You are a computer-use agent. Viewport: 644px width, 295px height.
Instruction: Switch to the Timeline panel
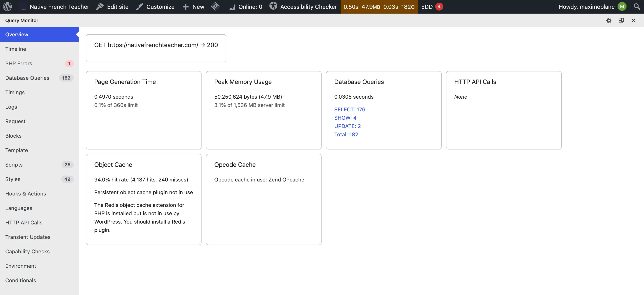(39, 49)
